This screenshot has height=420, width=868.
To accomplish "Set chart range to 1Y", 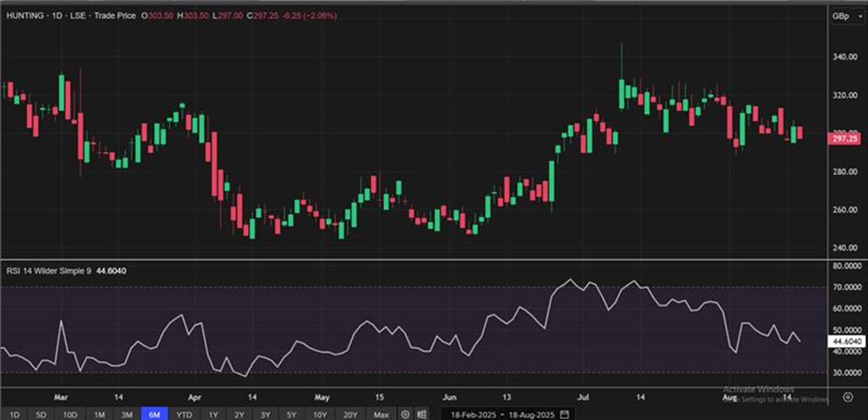I will pyautogui.click(x=213, y=414).
